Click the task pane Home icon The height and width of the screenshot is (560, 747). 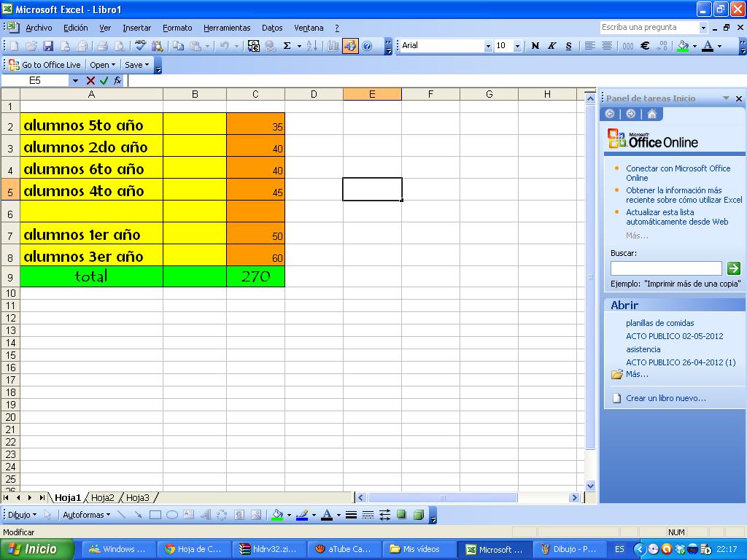pos(651,114)
